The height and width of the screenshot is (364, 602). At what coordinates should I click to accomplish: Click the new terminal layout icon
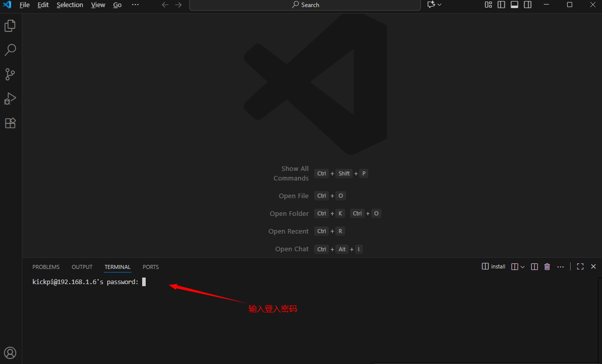click(x=515, y=266)
